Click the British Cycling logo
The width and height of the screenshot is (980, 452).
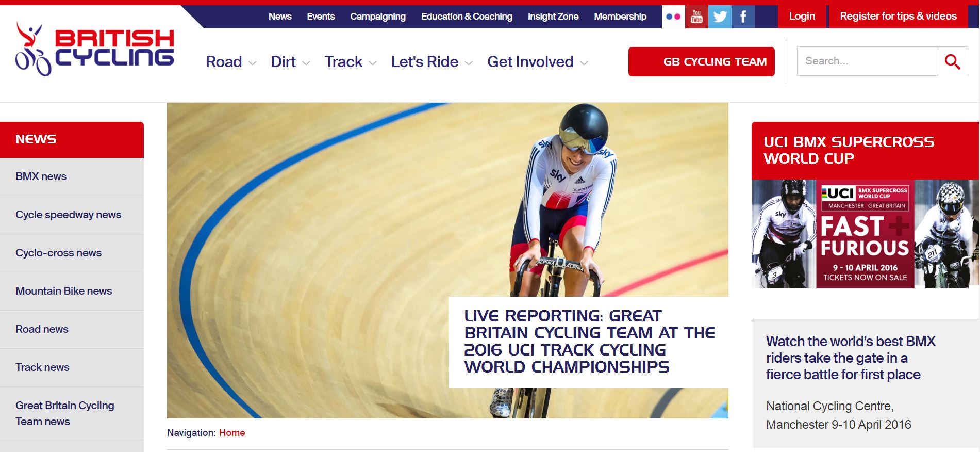[x=95, y=49]
